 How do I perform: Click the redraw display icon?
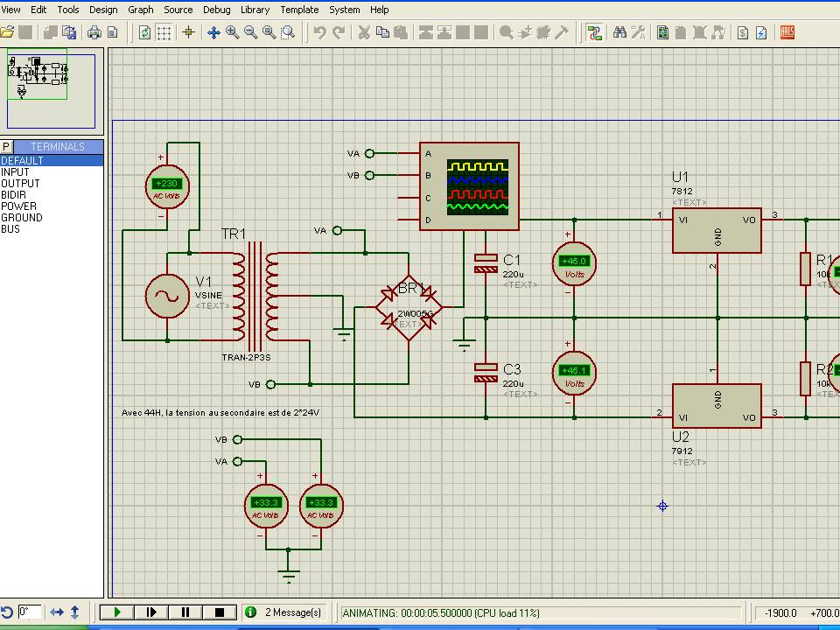point(145,32)
